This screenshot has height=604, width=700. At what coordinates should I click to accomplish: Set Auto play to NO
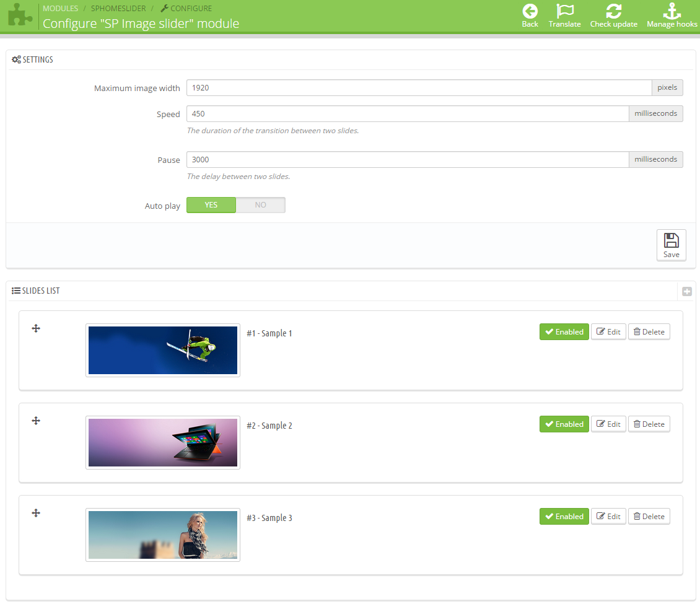click(261, 205)
